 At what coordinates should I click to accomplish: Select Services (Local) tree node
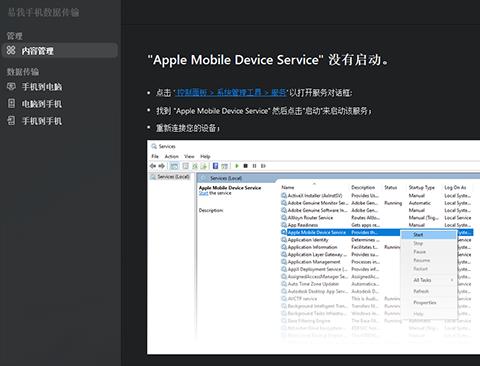click(x=170, y=177)
